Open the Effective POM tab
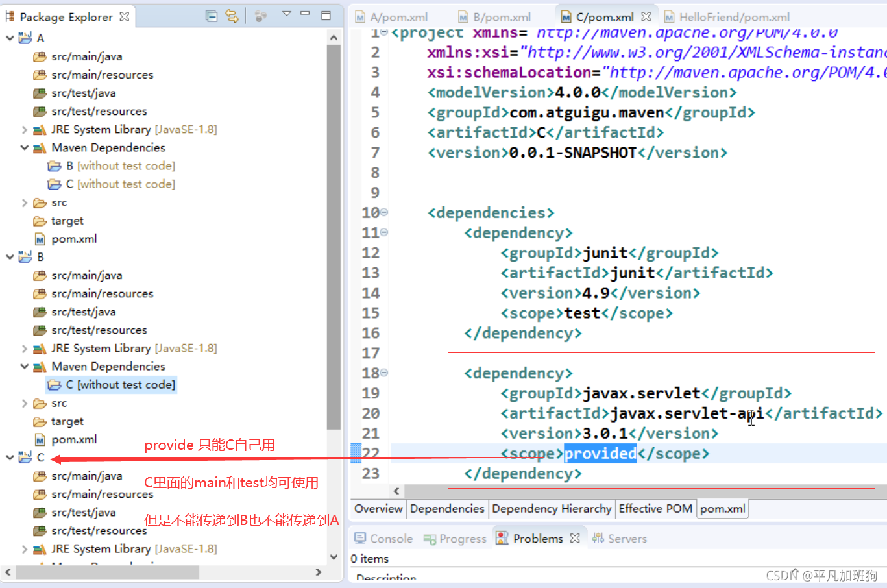This screenshot has height=588, width=887. [x=655, y=509]
